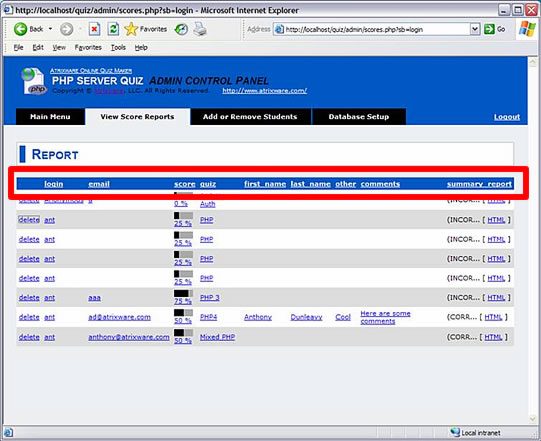
Task: Sort by the last_name column header
Action: (x=311, y=184)
